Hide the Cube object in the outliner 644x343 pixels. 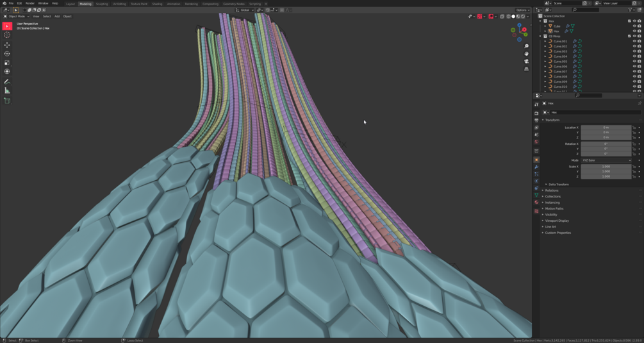[x=634, y=26]
